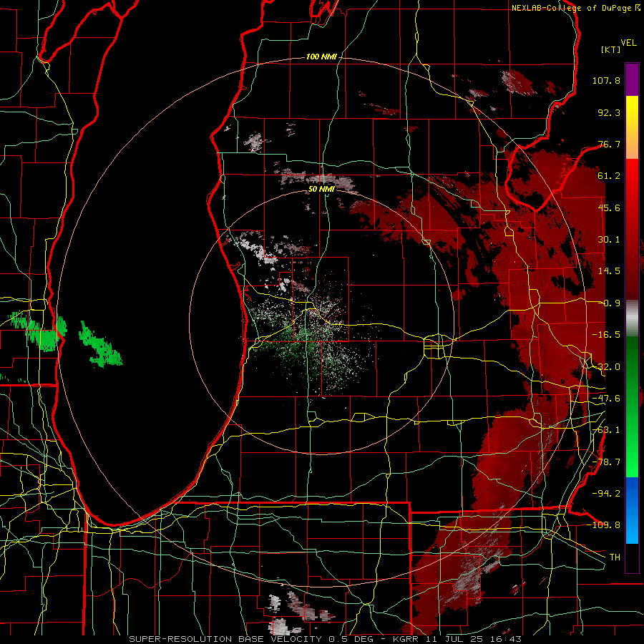Click the green inbound velocity blob over Lake Michigan

(99, 346)
